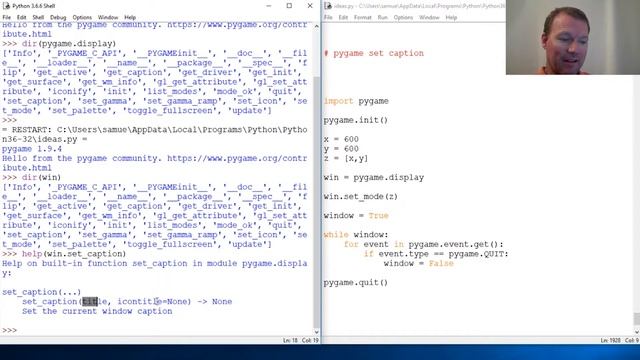Open Shell menu in Python Shell

point(38,18)
